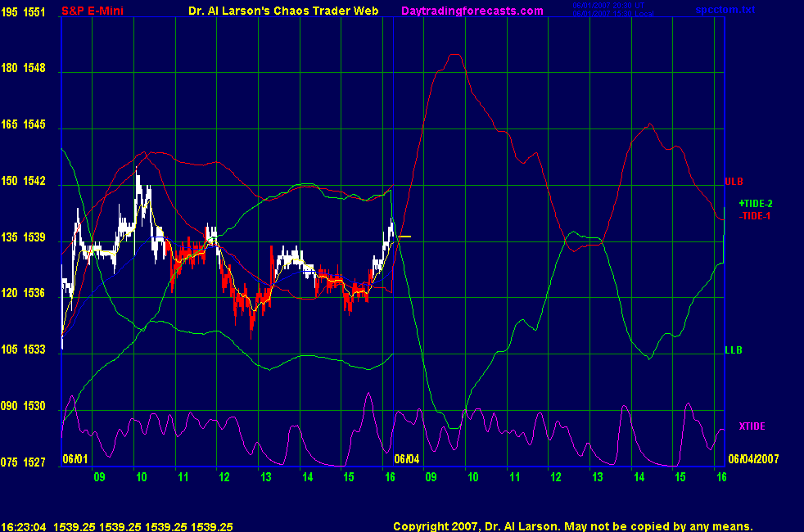
Task: Click hour label '13' of the 06/01 session
Action: click(265, 477)
